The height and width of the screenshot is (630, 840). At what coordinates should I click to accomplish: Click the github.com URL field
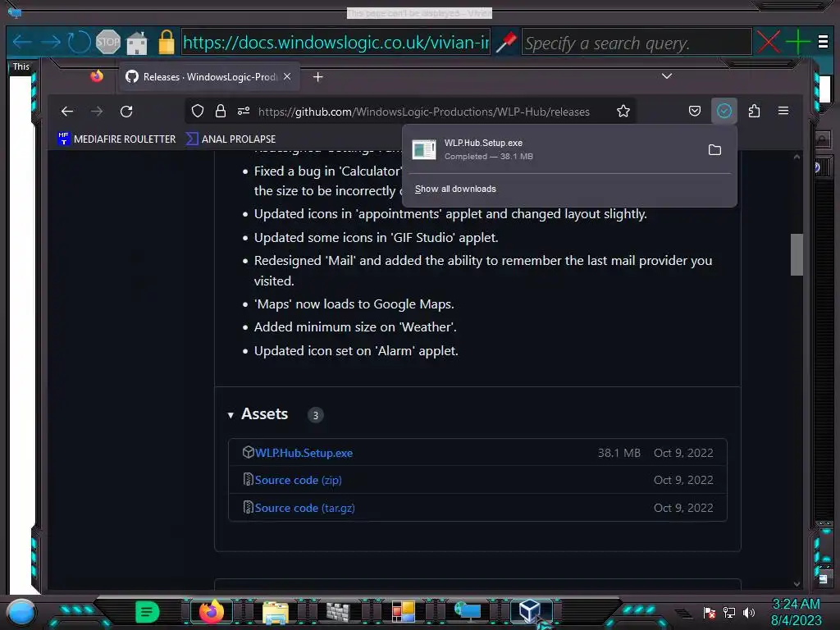(x=424, y=112)
